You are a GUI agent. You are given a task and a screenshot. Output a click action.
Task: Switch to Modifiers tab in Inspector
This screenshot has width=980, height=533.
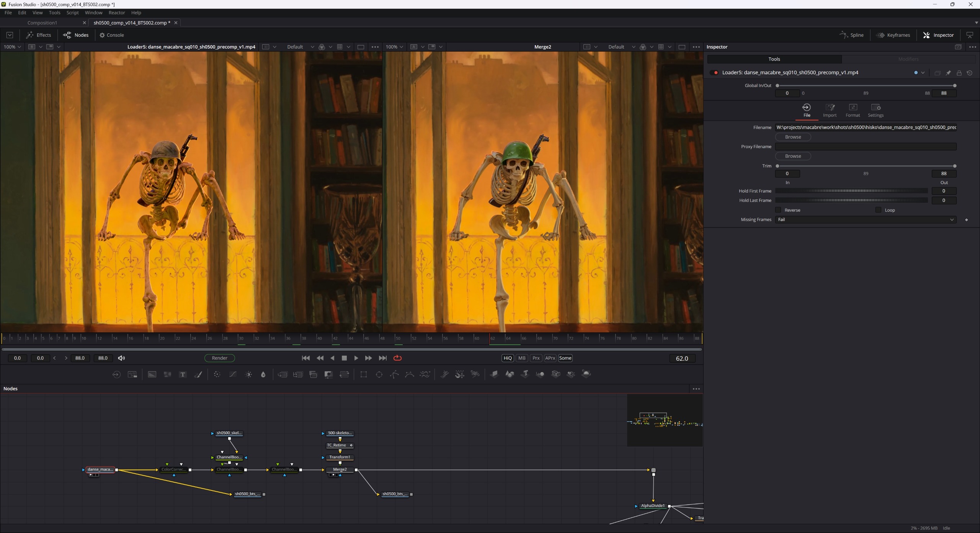(908, 59)
